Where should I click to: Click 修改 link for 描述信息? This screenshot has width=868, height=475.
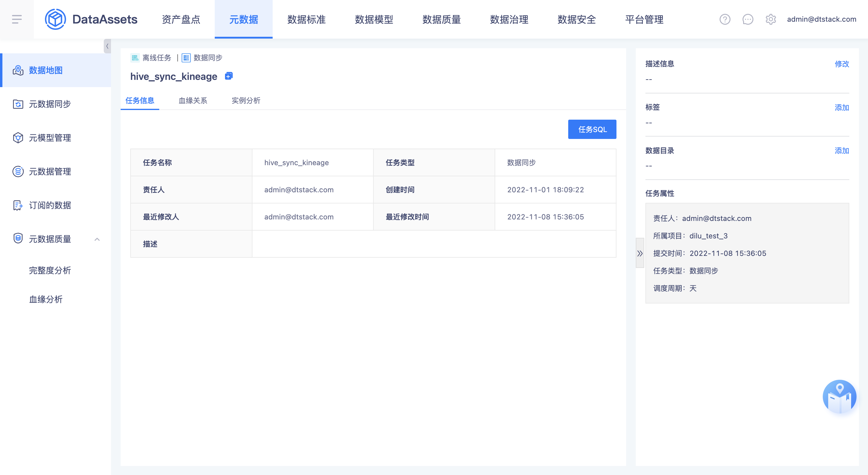[842, 64]
